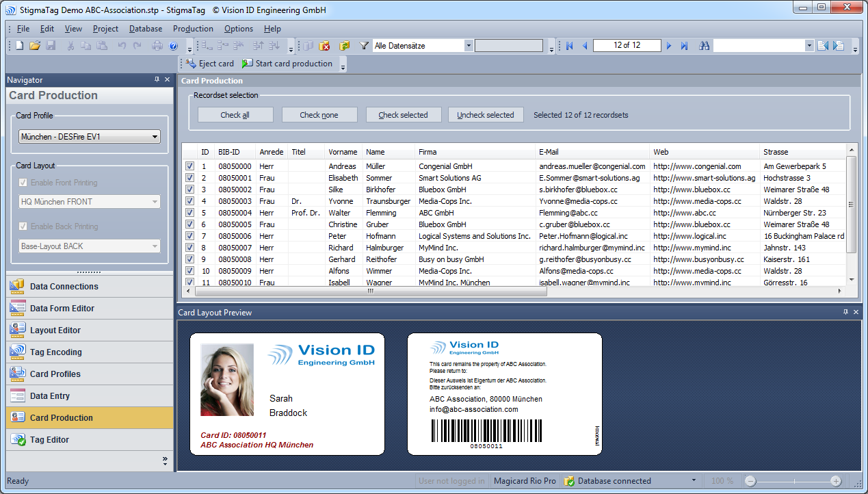
Task: Open the Eject card toolbar options arrow
Action: pos(343,64)
